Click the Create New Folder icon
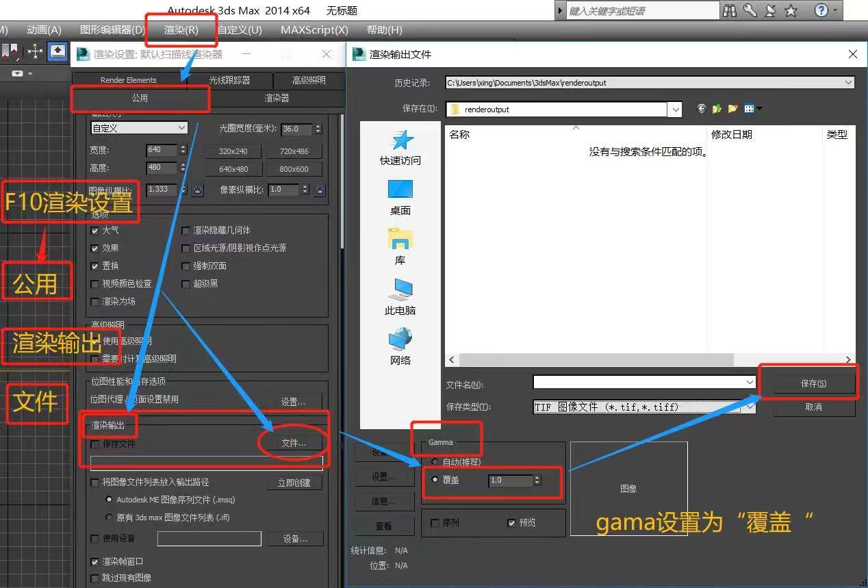The width and height of the screenshot is (868, 588). [x=733, y=108]
